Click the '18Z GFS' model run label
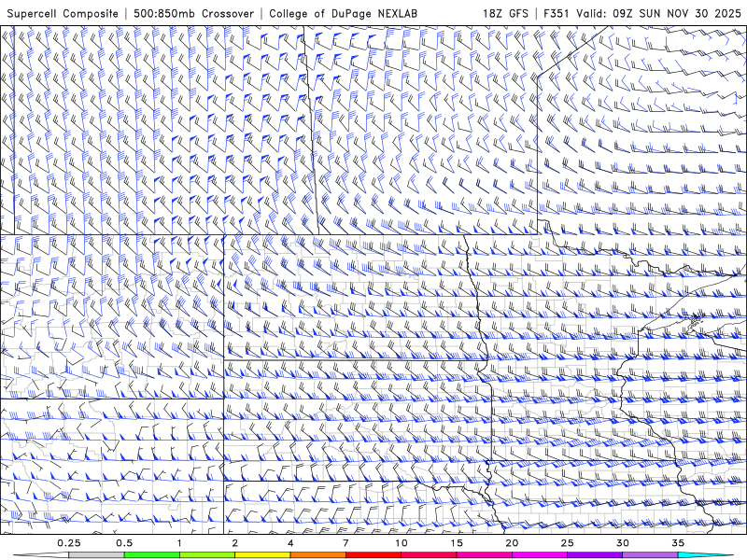747x560 pixels. point(505,13)
